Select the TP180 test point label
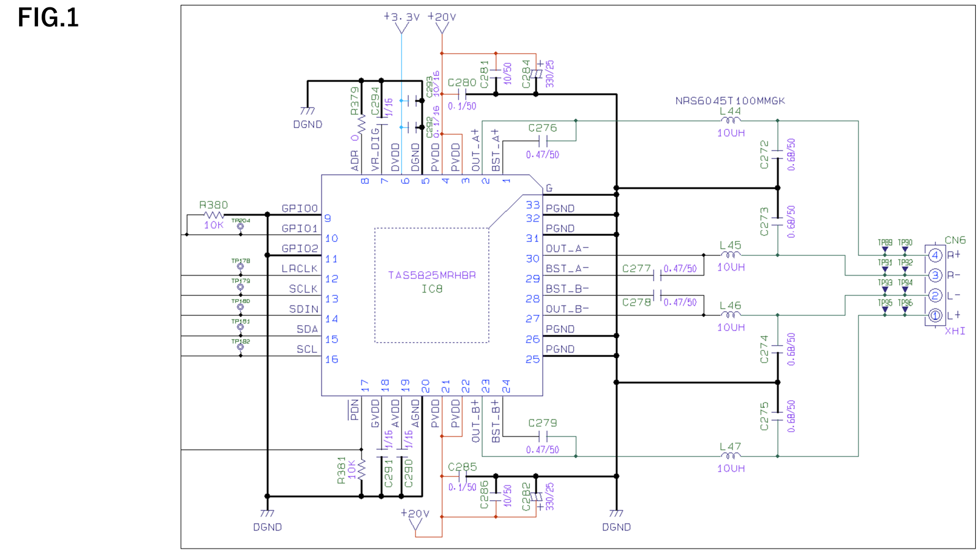The width and height of the screenshot is (980, 551). click(x=241, y=301)
